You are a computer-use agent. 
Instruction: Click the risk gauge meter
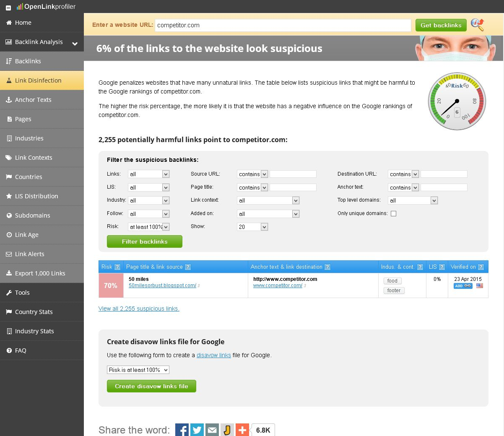pos(457,101)
